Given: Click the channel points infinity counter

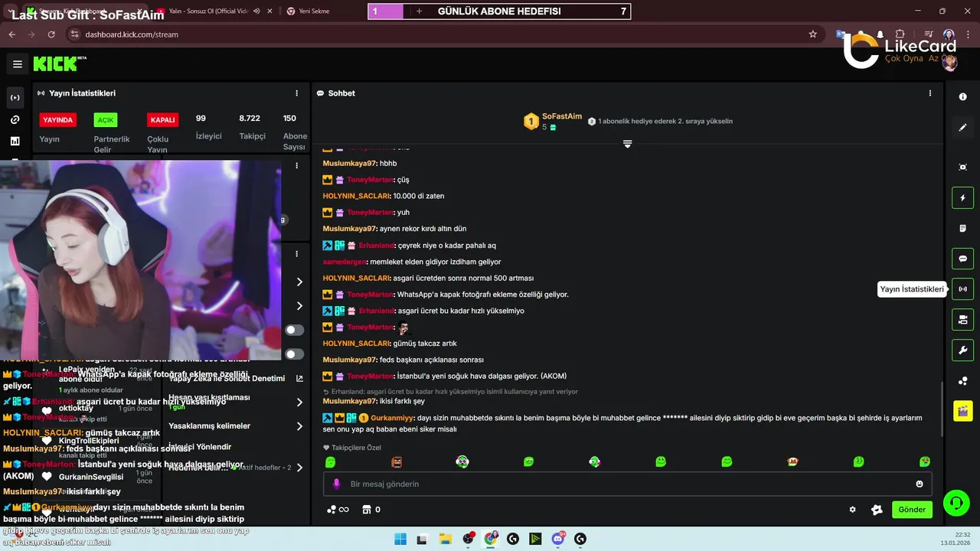Looking at the screenshot, I should 338,510.
